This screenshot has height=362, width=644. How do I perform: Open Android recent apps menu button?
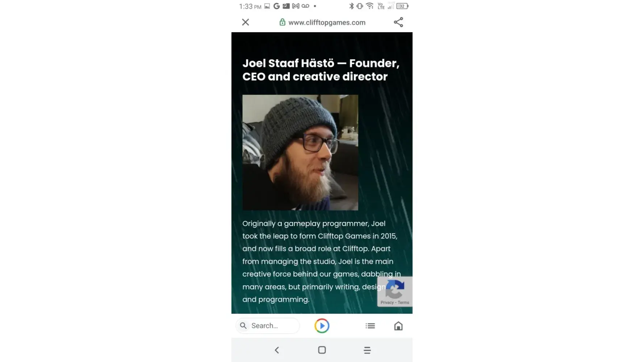click(x=367, y=350)
